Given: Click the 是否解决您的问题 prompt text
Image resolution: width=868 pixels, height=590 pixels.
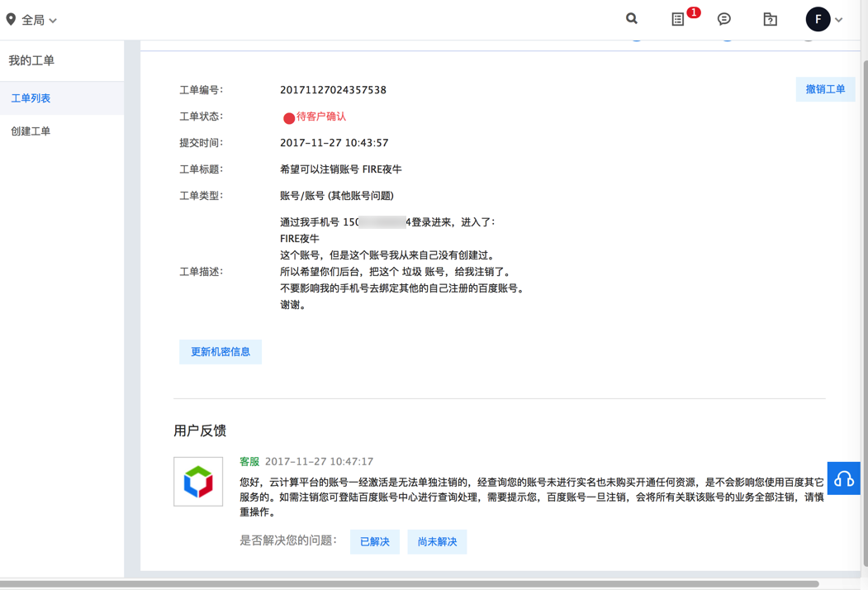Looking at the screenshot, I should click(288, 540).
